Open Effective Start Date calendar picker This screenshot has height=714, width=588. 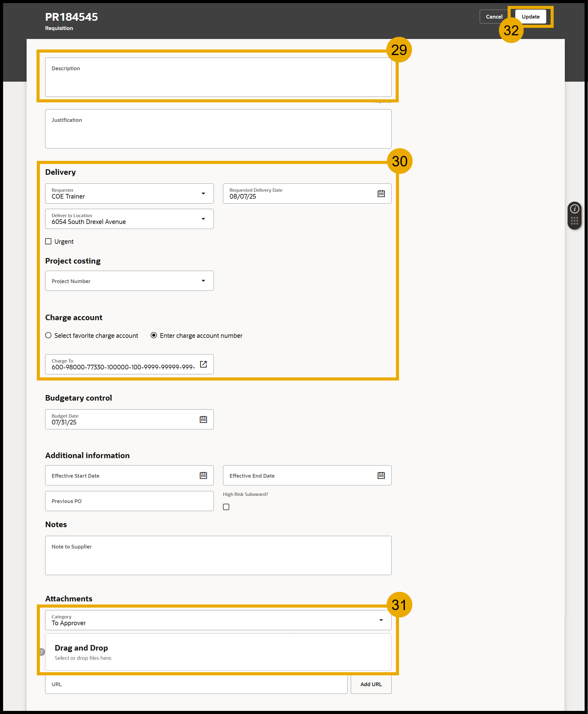203,475
